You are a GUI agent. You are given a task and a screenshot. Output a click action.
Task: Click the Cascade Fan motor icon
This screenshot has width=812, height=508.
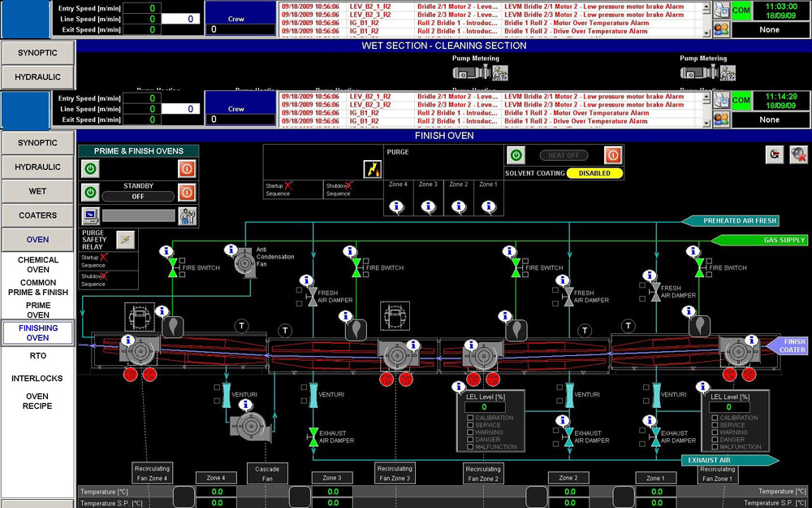coord(251,428)
